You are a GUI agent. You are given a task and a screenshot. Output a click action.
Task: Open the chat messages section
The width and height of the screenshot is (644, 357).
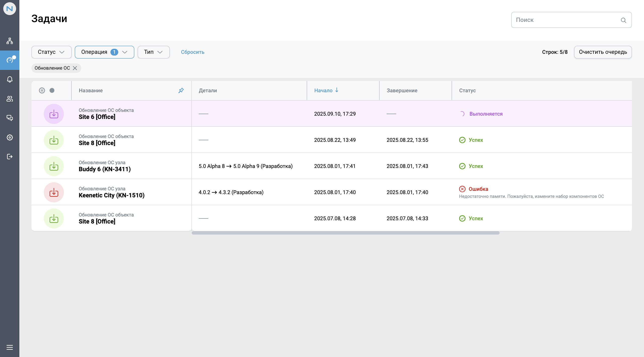[10, 118]
